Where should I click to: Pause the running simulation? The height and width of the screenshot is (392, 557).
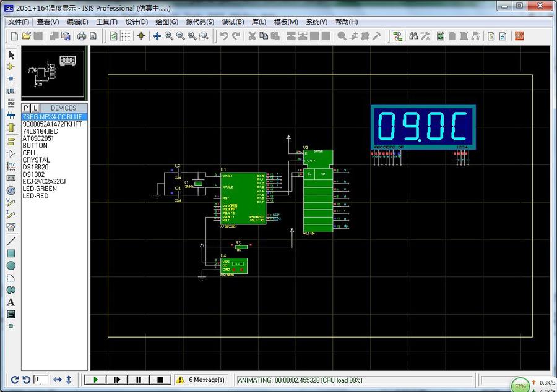[138, 380]
